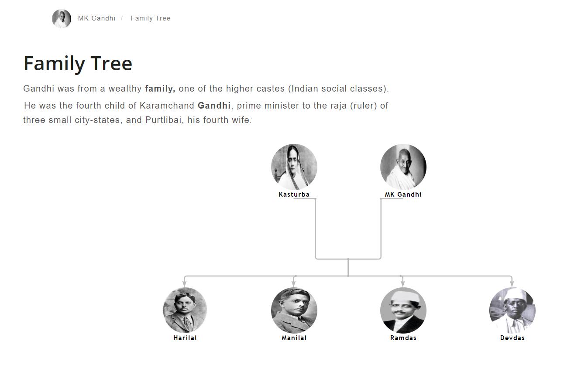Click Kasturba's portrait photo
The width and height of the screenshot is (588, 368).
coord(294,167)
